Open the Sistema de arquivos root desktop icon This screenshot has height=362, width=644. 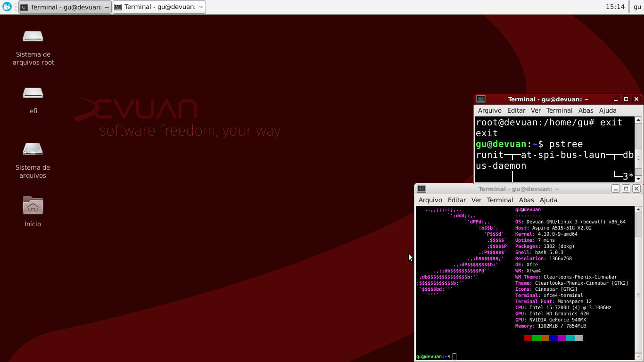click(33, 37)
